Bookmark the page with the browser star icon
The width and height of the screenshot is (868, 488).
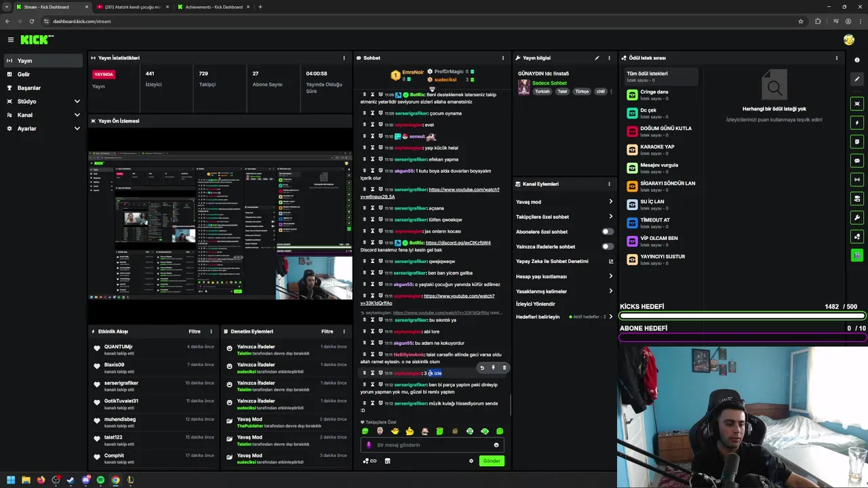pyautogui.click(x=801, y=21)
